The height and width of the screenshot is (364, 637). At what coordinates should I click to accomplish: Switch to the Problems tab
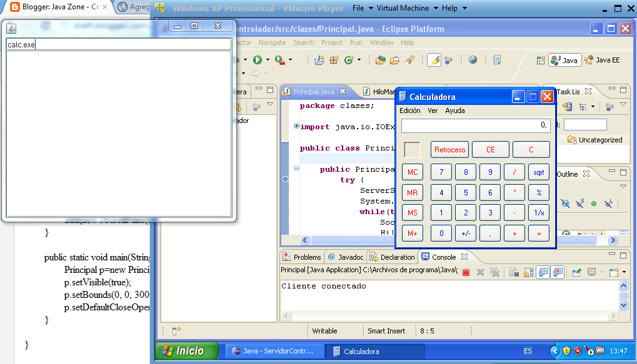click(302, 257)
